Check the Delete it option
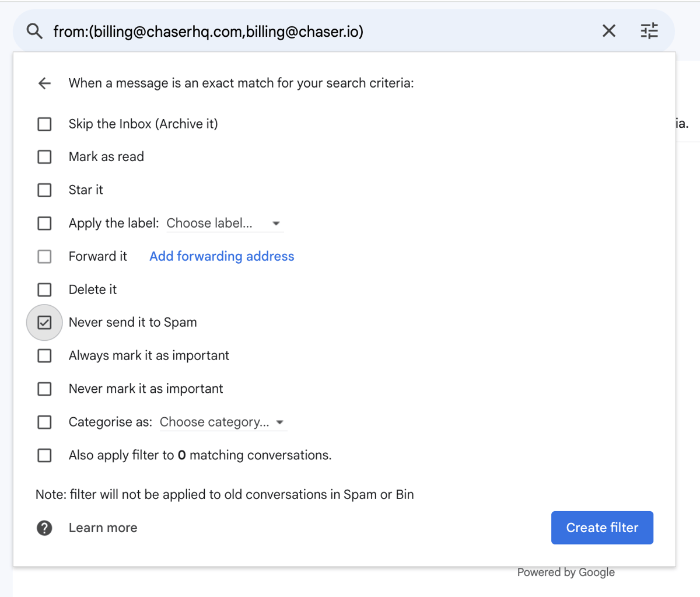700x597 pixels. pyautogui.click(x=44, y=289)
